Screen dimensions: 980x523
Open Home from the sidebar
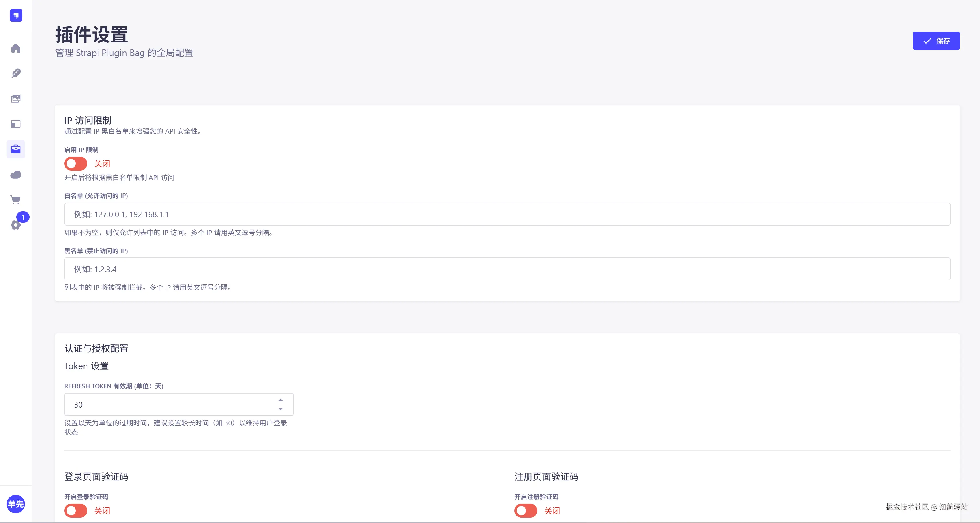point(15,48)
